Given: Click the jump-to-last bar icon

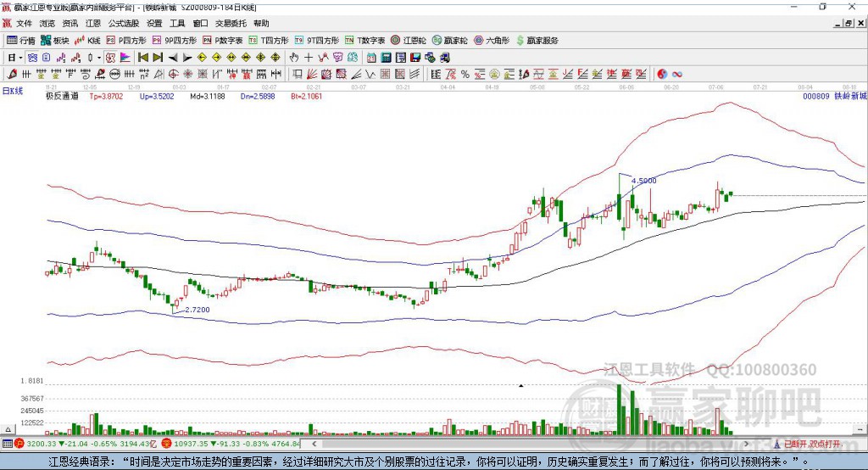Looking at the screenshot, I should pos(158,58).
